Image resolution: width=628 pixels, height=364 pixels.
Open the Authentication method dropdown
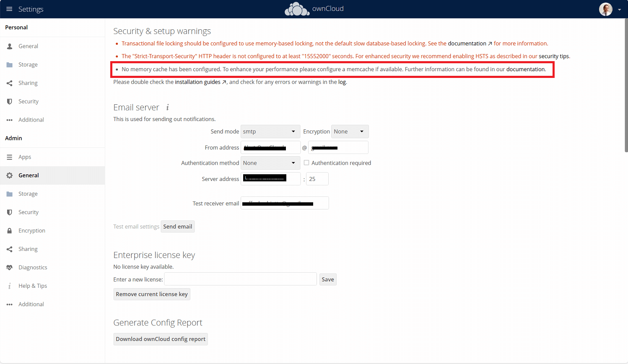270,163
